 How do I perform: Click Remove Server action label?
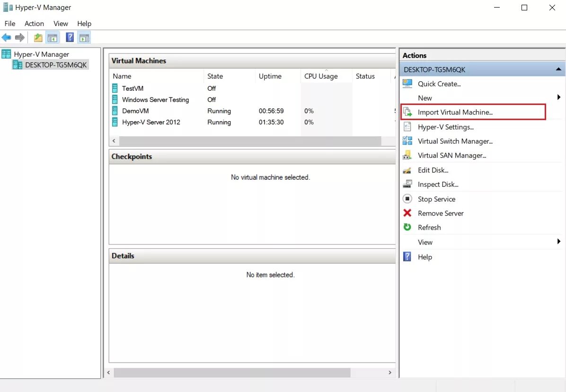click(x=441, y=213)
